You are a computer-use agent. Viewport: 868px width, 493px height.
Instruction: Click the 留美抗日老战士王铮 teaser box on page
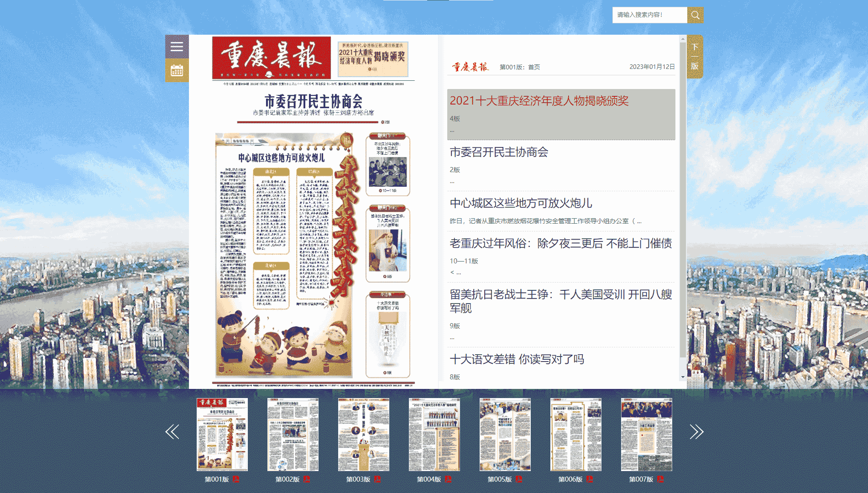point(388,244)
